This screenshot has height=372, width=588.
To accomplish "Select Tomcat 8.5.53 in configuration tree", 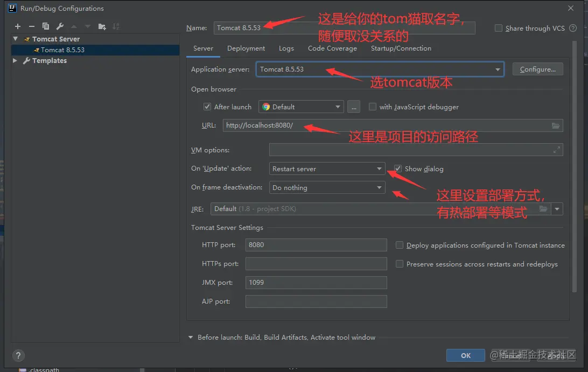I will [95, 50].
